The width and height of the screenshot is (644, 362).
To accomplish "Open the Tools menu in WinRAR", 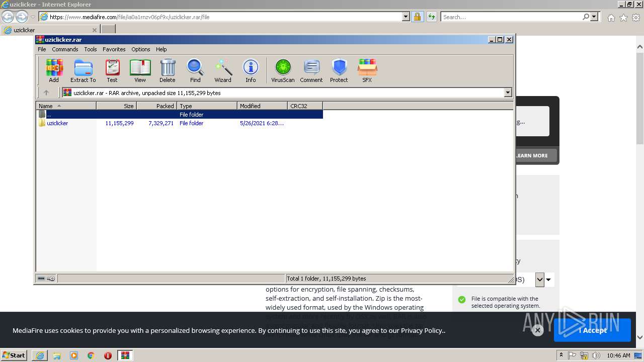I will [91, 49].
